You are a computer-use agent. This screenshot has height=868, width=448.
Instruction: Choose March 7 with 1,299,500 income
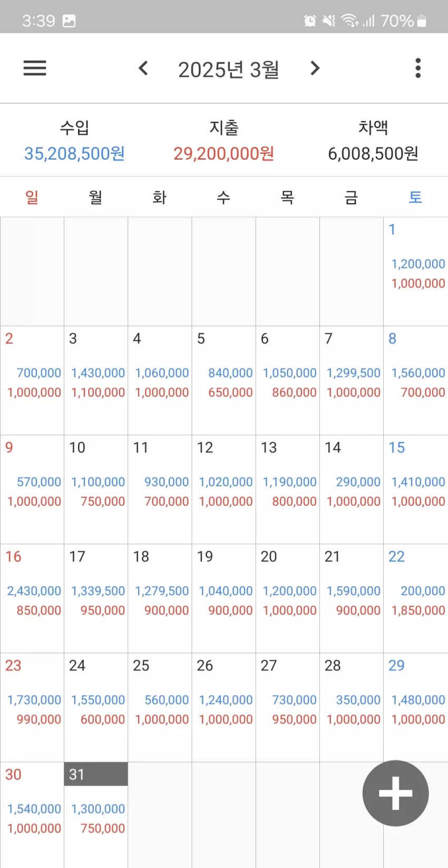(352, 380)
